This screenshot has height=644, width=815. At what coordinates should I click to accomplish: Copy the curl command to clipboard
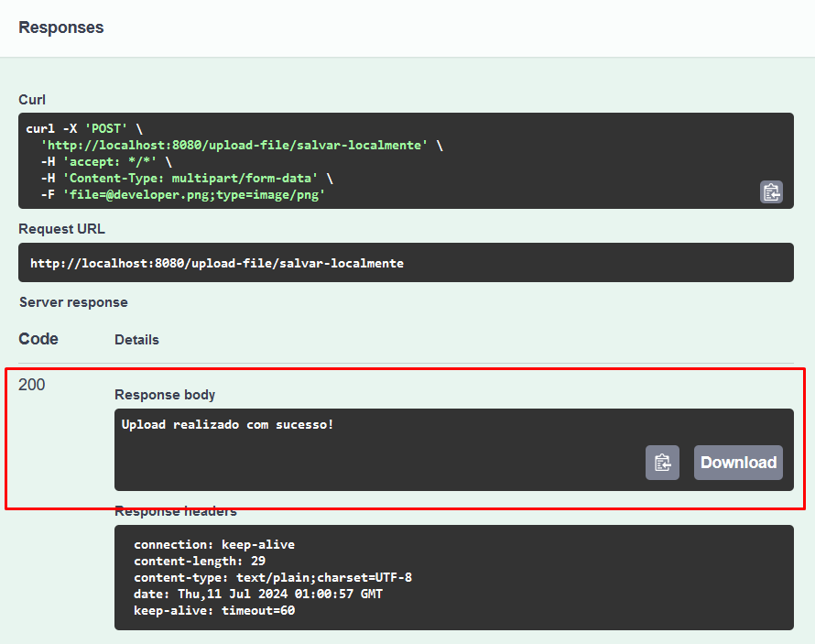(771, 192)
